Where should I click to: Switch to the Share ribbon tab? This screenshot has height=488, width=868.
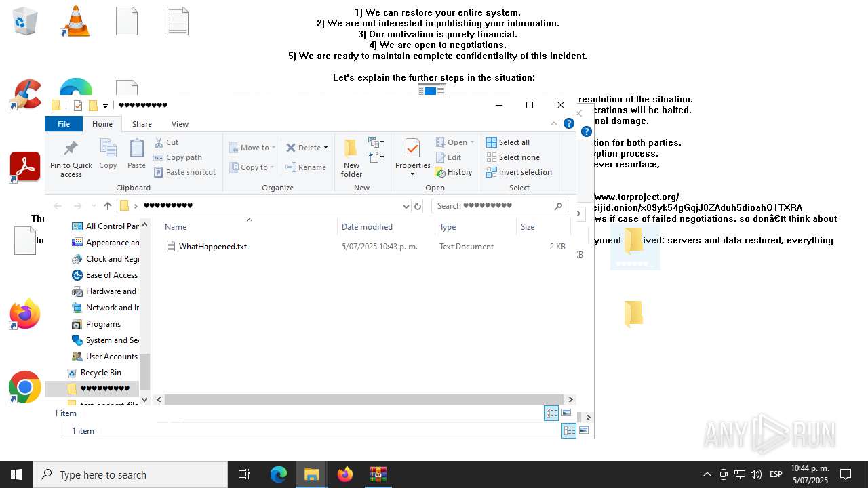[142, 124]
